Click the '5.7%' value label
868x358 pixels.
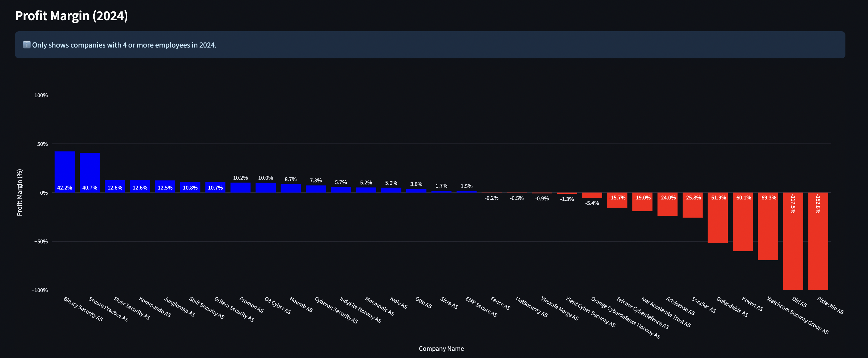pyautogui.click(x=341, y=182)
